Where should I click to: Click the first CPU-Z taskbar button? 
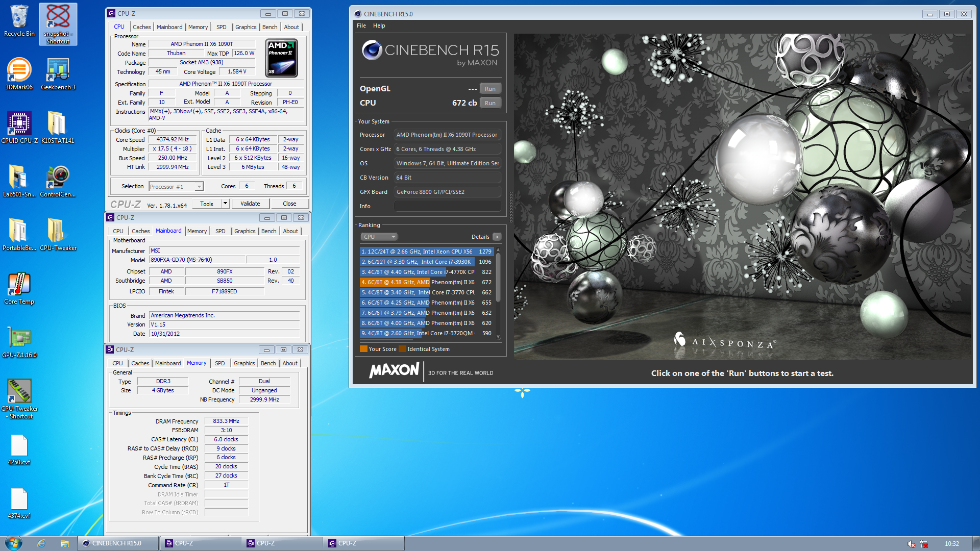pyautogui.click(x=201, y=543)
